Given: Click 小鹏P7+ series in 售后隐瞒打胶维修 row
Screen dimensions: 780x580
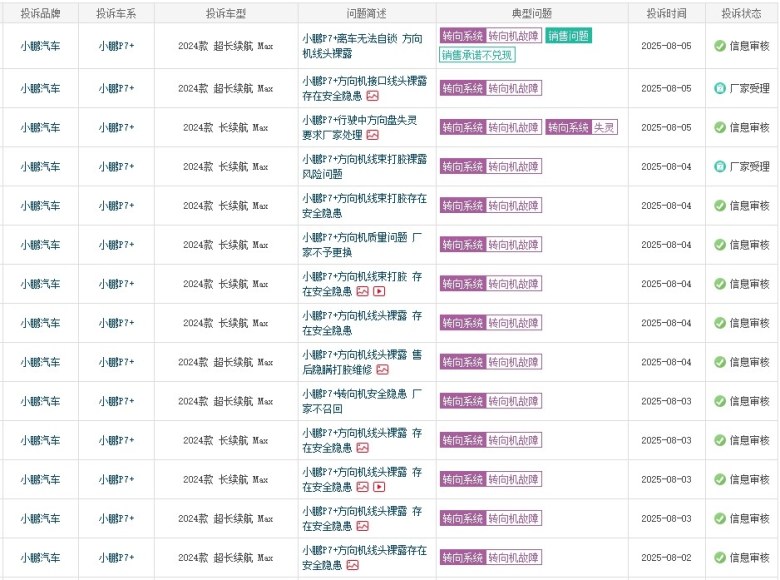Looking at the screenshot, I should pos(116,362).
